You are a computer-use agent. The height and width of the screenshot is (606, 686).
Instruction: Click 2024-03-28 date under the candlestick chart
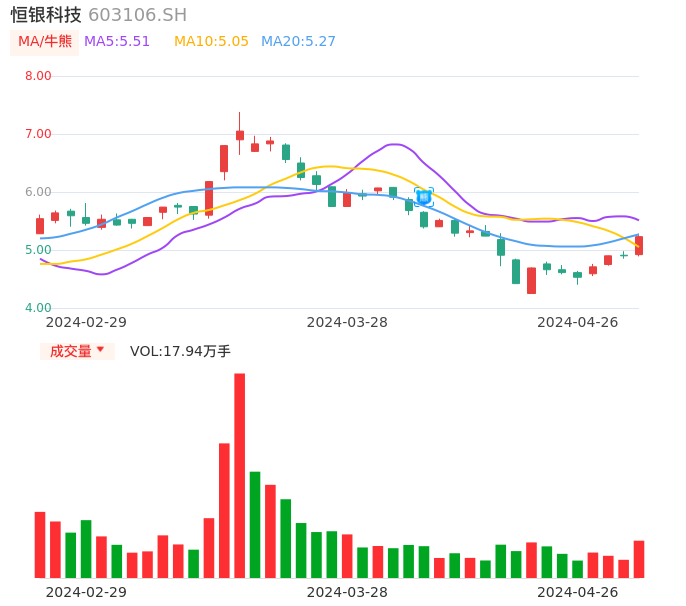347,322
